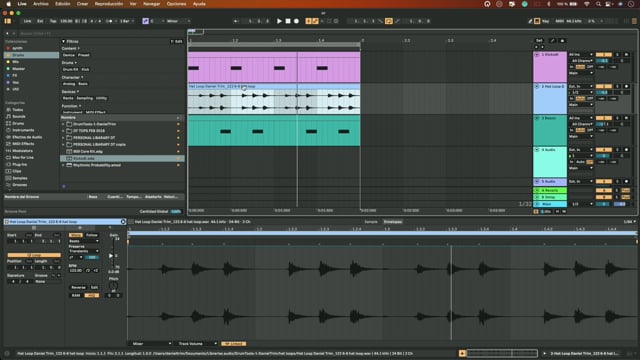
Task: Open the Reproducción menu
Action: click(x=109, y=4)
